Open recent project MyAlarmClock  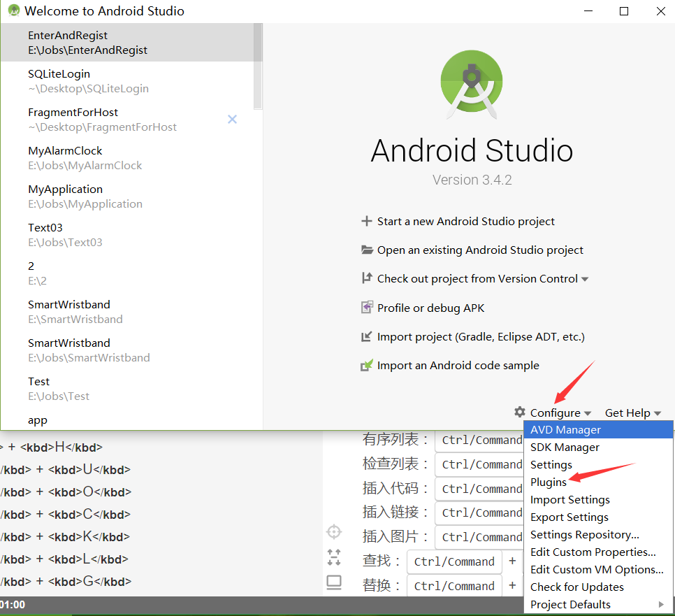tap(127, 157)
